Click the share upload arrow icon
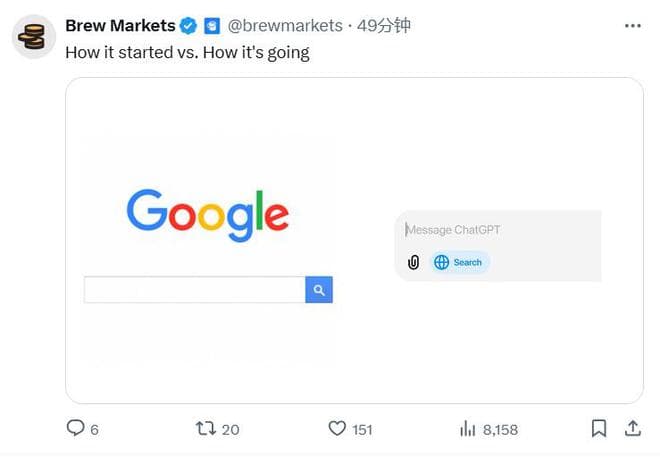 [632, 428]
